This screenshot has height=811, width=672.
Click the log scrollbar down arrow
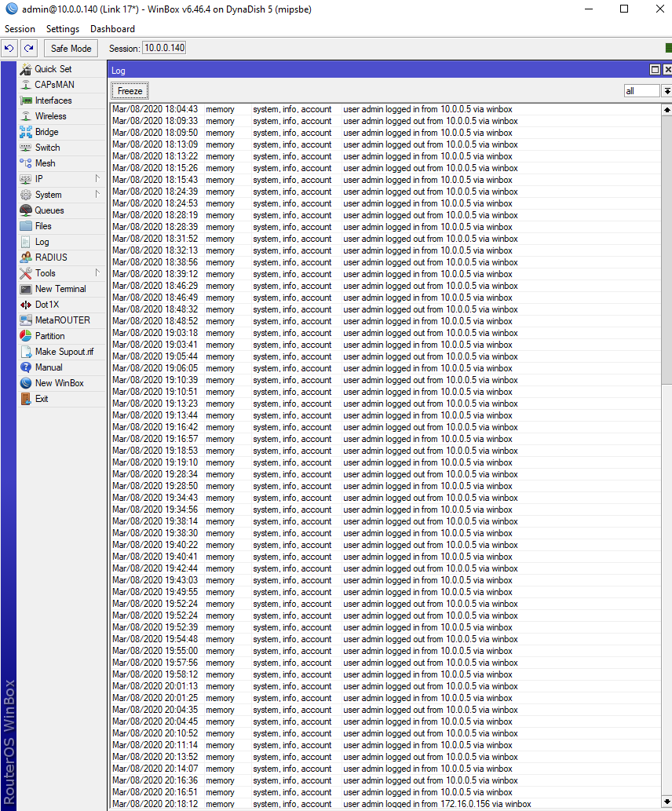667,802
